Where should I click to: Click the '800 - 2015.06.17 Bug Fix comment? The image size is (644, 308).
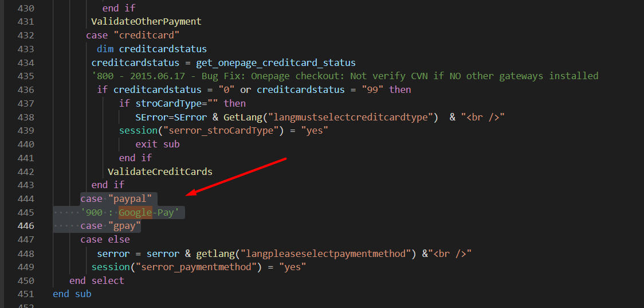[x=345, y=76]
